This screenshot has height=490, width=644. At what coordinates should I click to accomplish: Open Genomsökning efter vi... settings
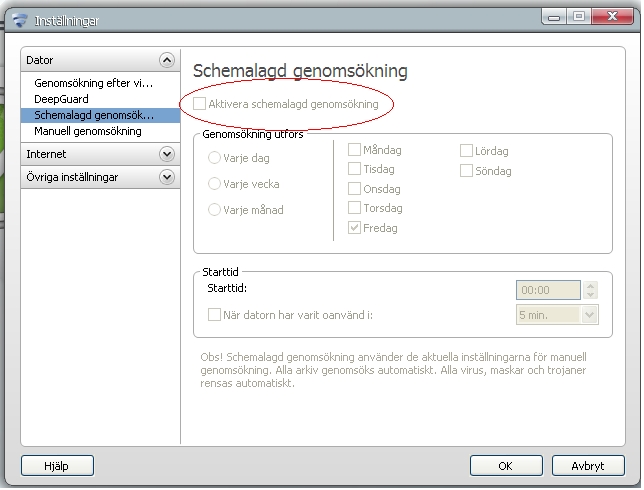(x=94, y=83)
